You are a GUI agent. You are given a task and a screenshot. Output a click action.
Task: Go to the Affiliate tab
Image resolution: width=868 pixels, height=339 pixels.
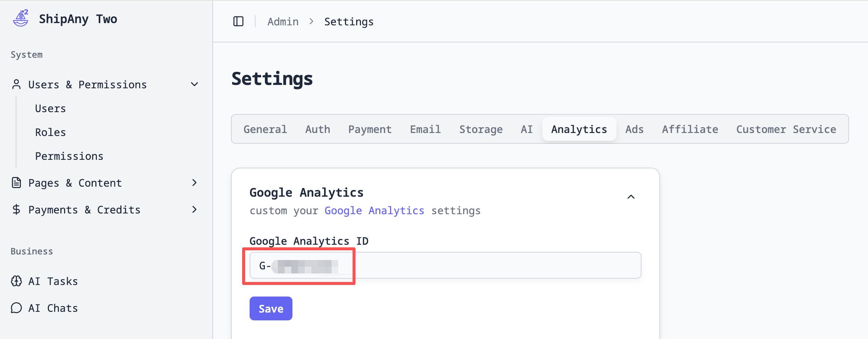(x=690, y=129)
